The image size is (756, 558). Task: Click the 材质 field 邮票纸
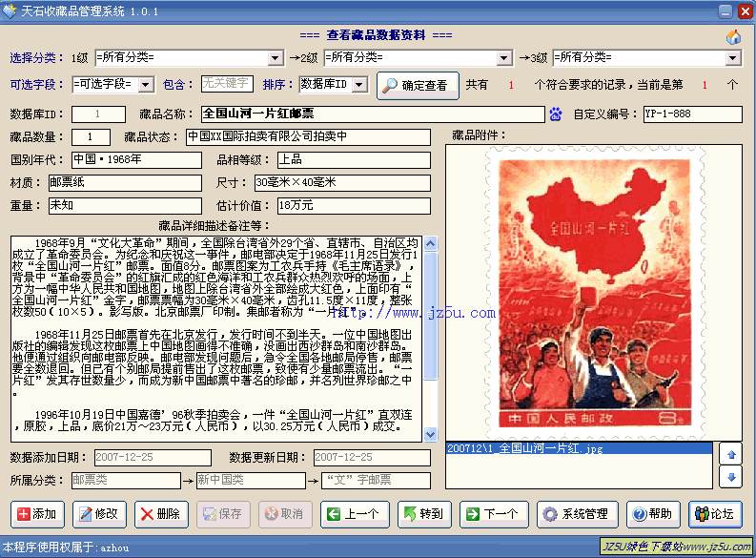click(x=125, y=183)
